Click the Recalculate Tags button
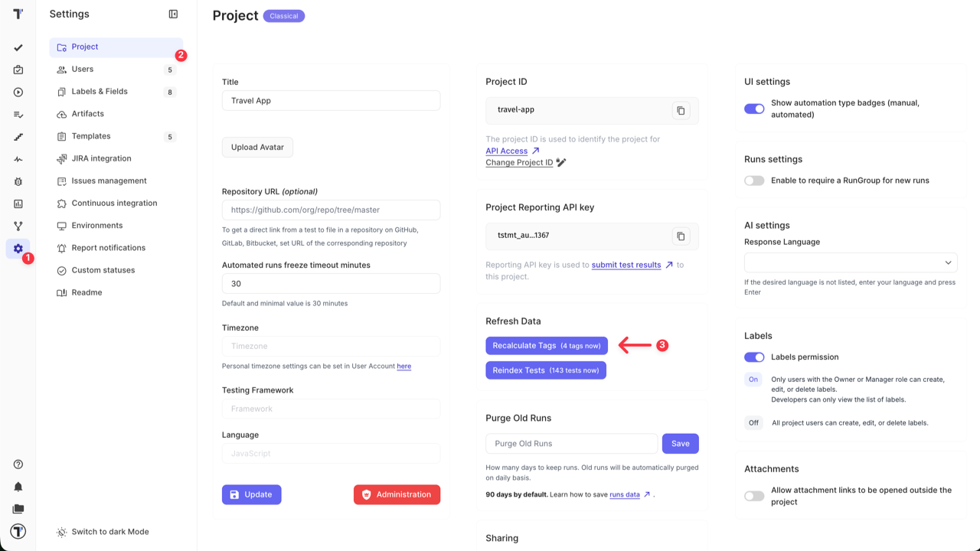The image size is (980, 551). 547,346
